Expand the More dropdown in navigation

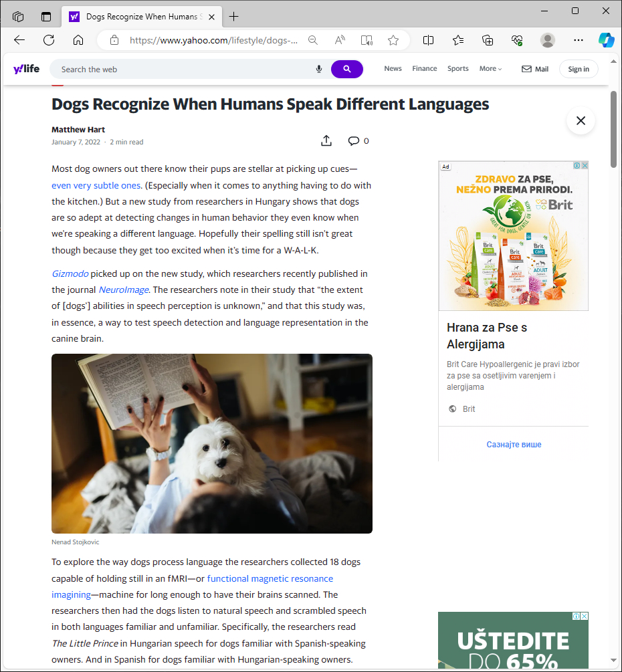490,69
